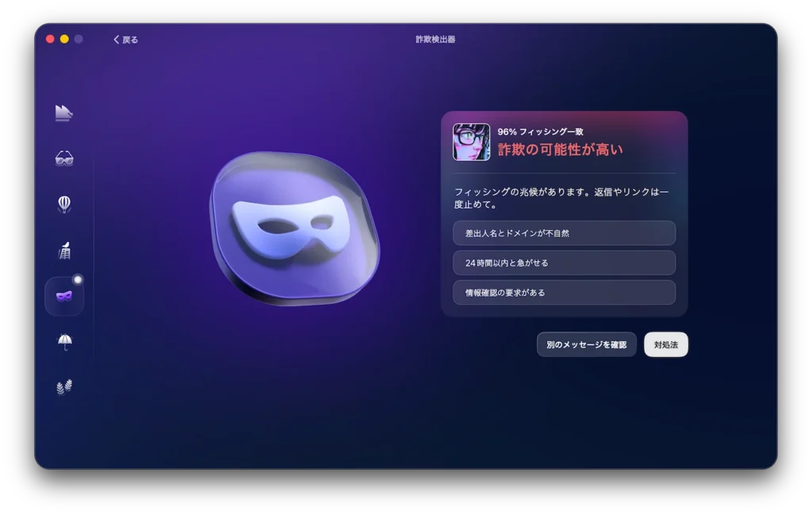Click the 96% フィッシング一致 label
The height and width of the screenshot is (515, 812).
pyautogui.click(x=540, y=132)
